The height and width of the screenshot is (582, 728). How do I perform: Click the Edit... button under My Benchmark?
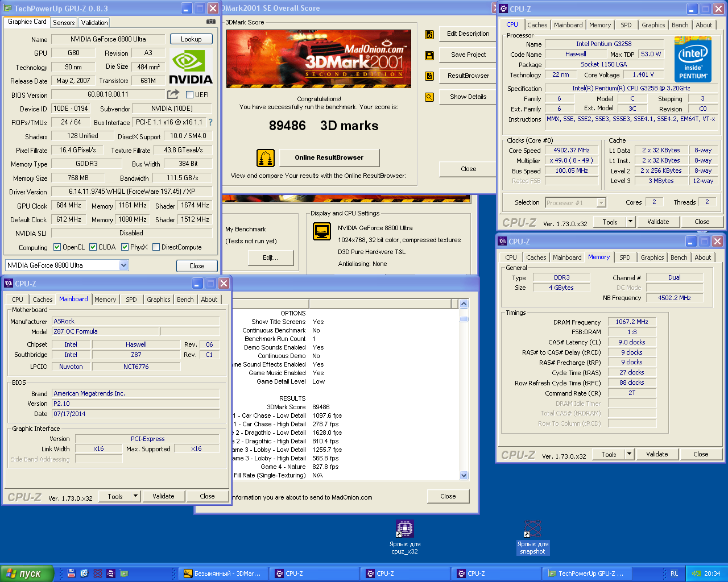[270, 257]
